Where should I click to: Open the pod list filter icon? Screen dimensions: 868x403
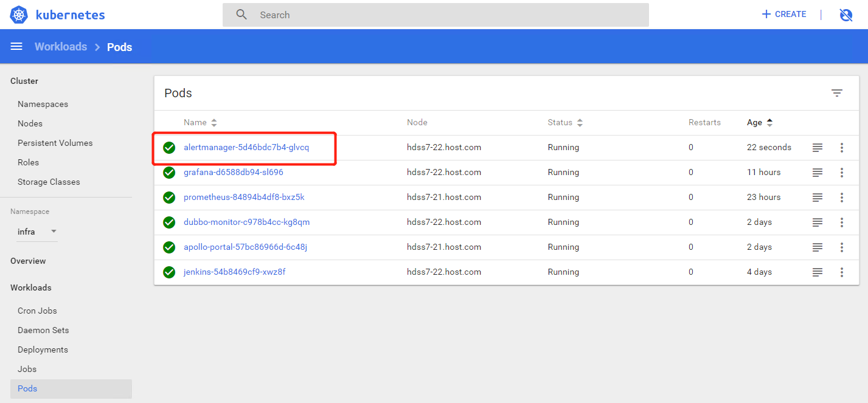[x=837, y=93]
